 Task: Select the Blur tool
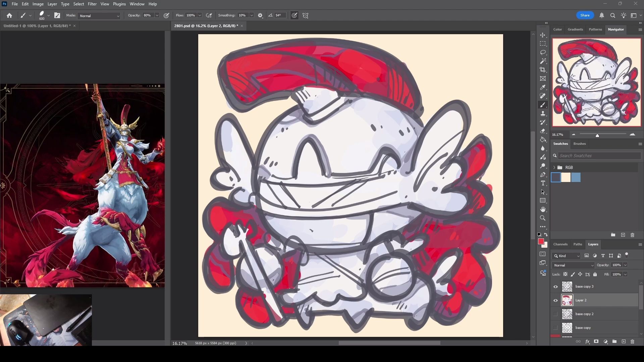pos(543,148)
